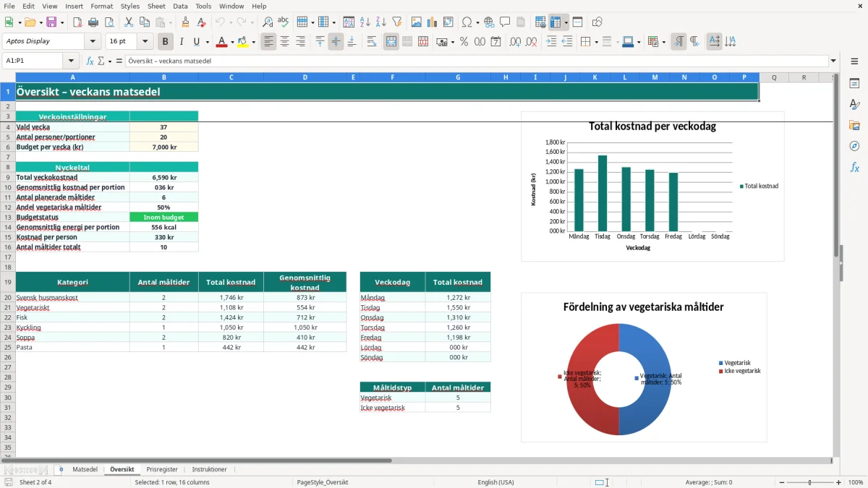Image resolution: width=868 pixels, height=488 pixels.
Task: Open the font color dropdown arrow
Action: click(x=231, y=42)
